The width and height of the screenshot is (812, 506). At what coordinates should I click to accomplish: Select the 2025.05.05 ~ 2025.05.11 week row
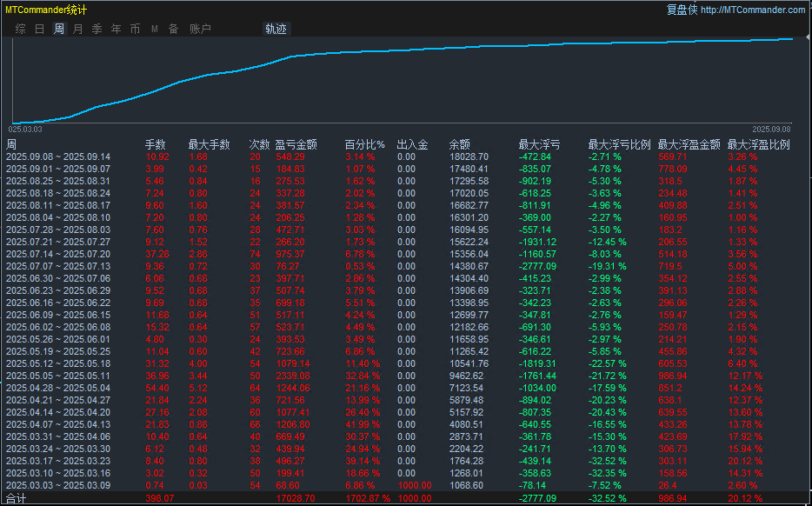tap(58, 376)
